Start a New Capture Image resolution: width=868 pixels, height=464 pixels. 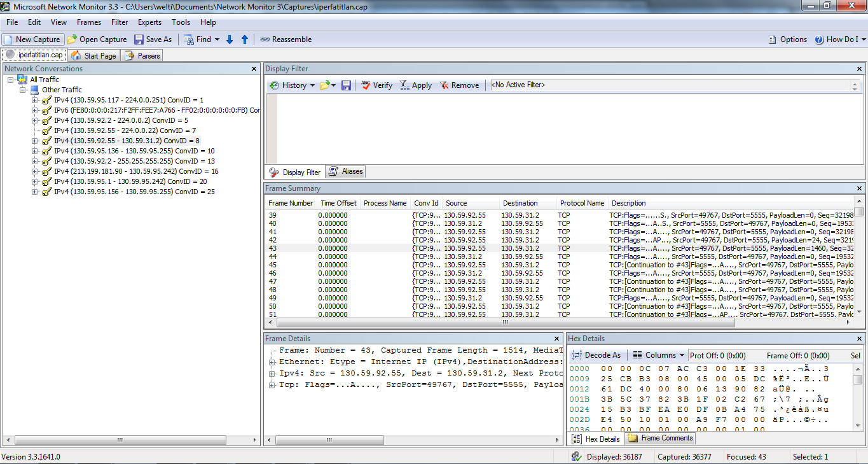[33, 39]
